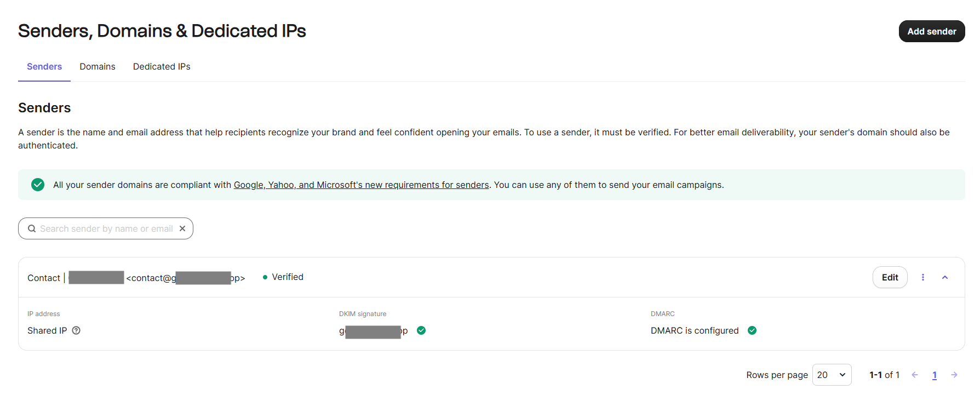This screenshot has width=980, height=418.
Task: Clear the sender search with X icon
Action: point(182,228)
